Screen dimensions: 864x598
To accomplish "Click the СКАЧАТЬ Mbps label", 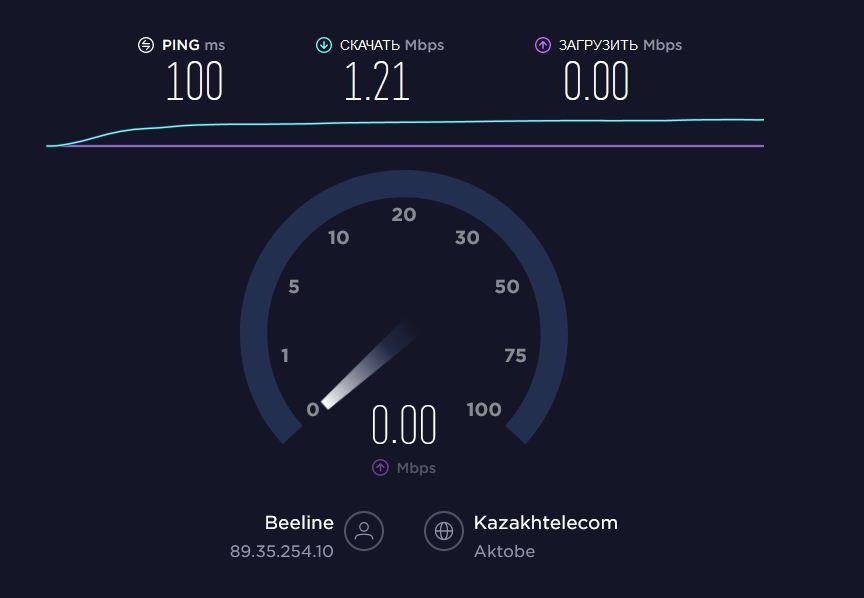I will 392,45.
